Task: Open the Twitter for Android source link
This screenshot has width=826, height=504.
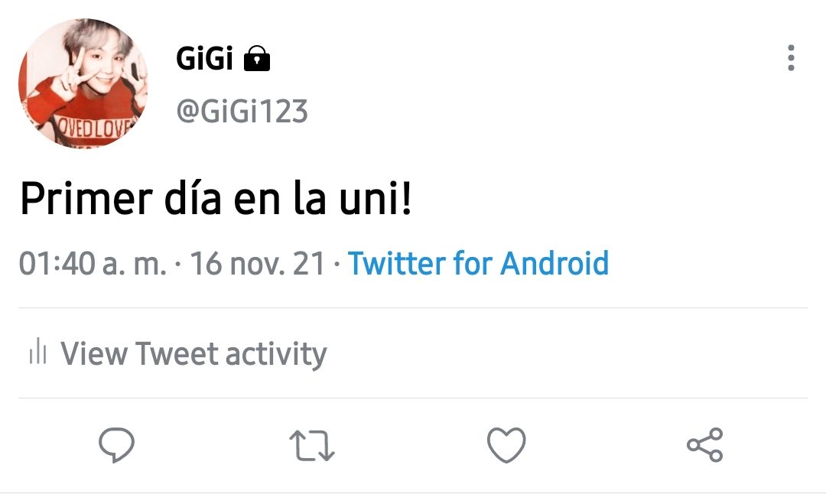Action: 478,263
